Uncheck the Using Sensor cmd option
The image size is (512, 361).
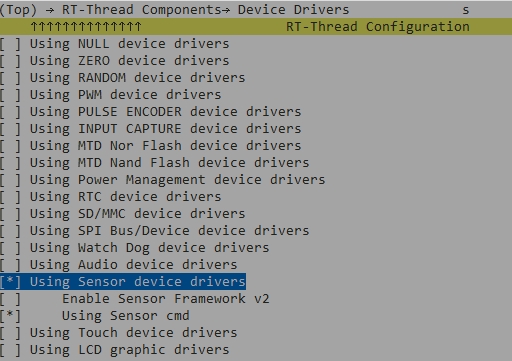(x=95, y=316)
